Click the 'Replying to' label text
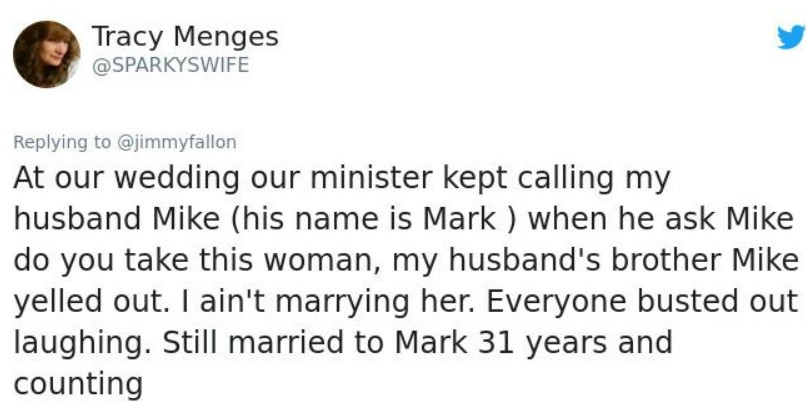806x406 pixels. [63, 142]
